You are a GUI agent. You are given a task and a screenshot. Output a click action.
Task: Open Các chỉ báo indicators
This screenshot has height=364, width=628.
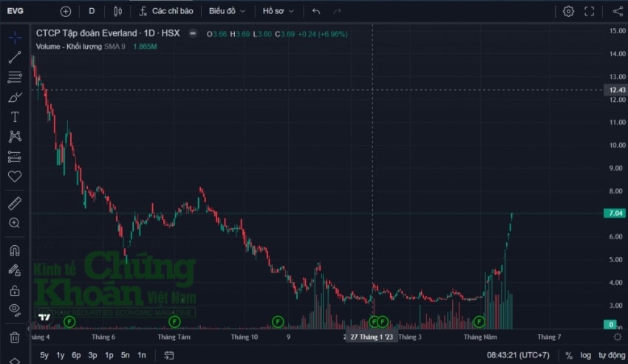point(166,11)
